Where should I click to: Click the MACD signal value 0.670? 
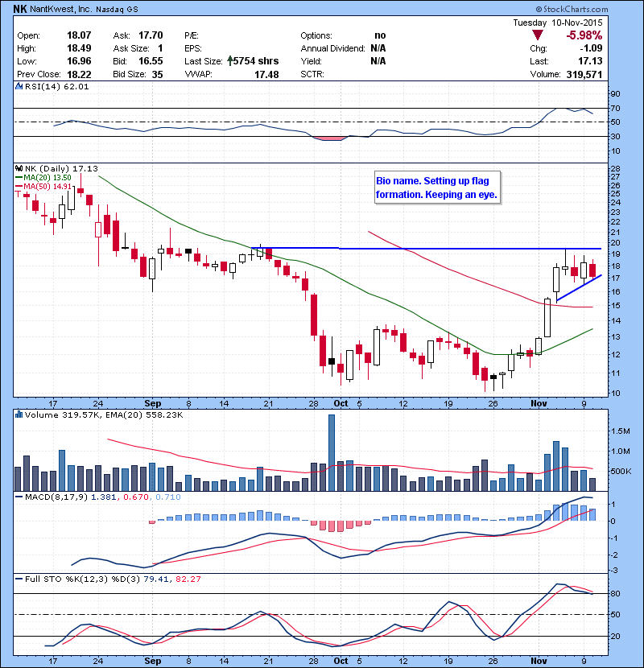click(136, 497)
